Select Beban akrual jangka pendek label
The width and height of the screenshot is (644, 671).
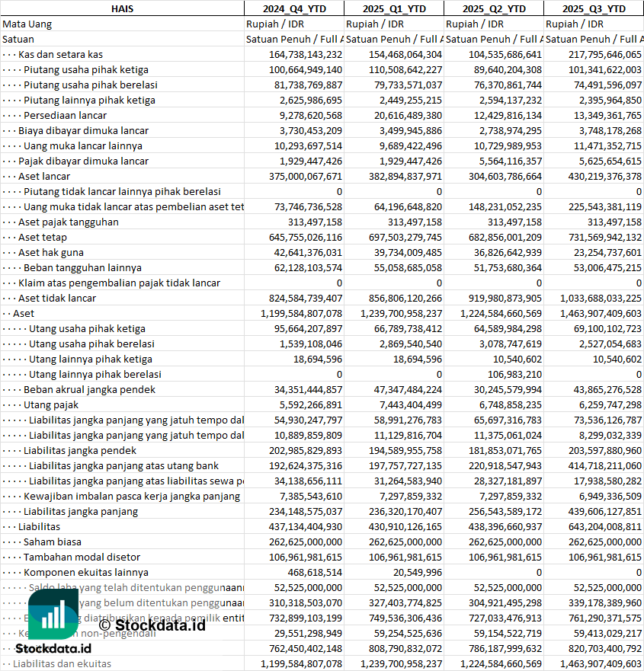pos(89,389)
